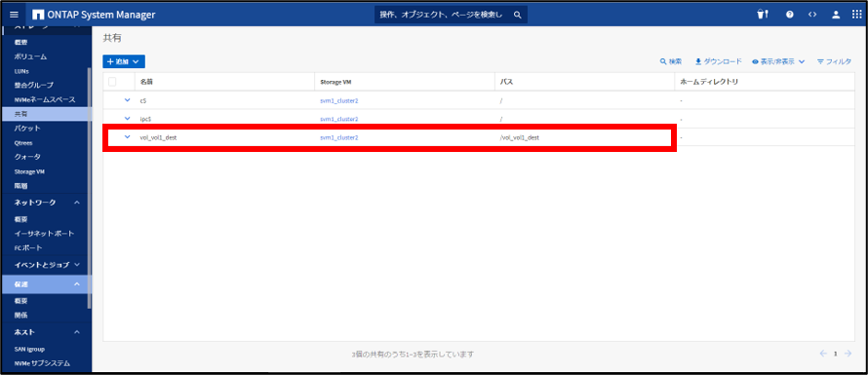Open the apps grid icon

point(856,15)
